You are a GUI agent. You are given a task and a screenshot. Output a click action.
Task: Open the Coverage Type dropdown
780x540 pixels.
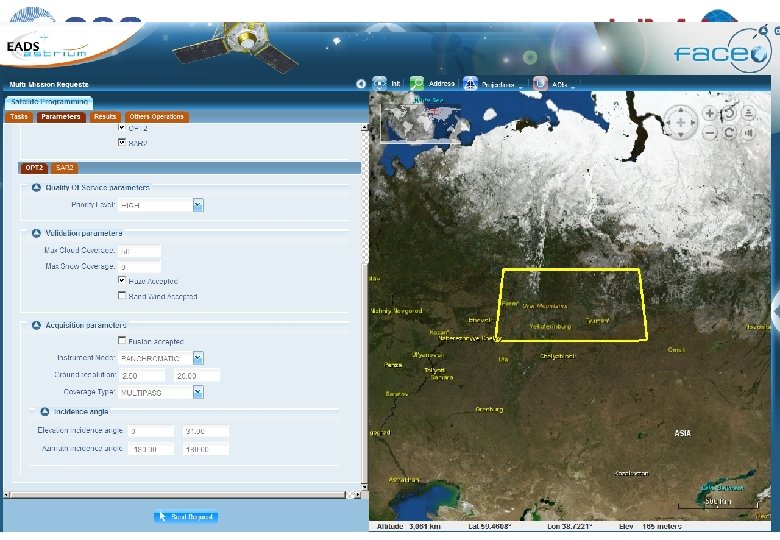[198, 392]
